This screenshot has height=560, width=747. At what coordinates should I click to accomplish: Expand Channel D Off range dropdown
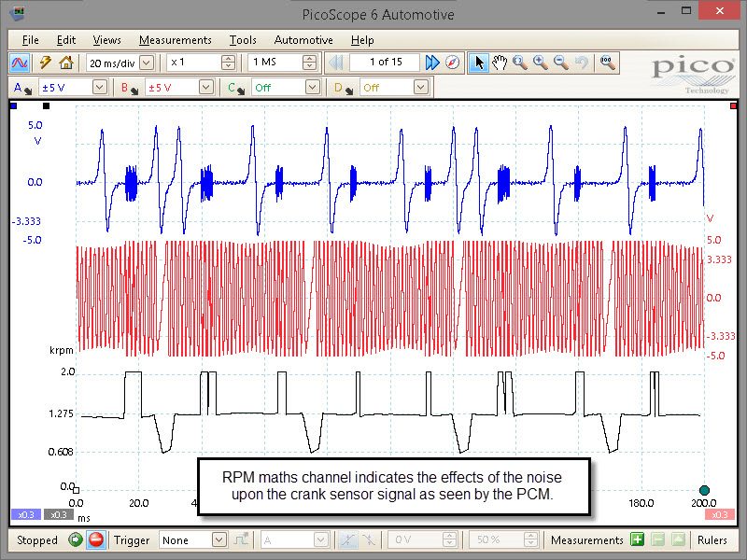pos(420,88)
